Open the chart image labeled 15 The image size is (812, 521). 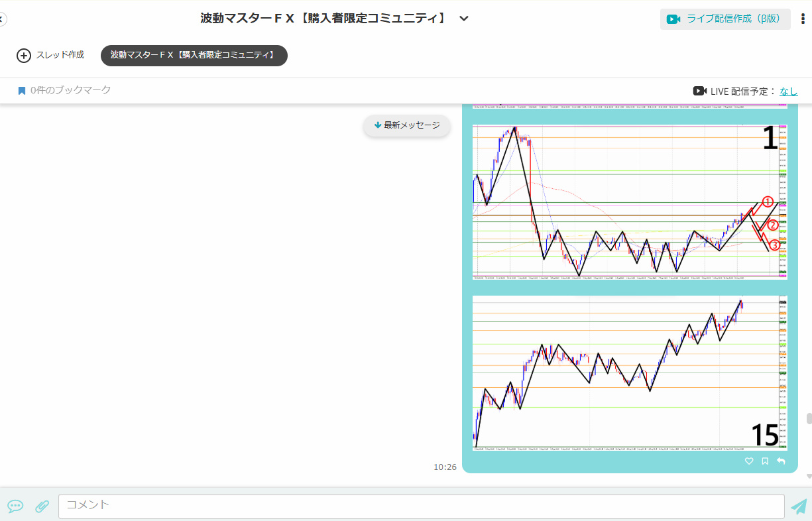point(630,373)
